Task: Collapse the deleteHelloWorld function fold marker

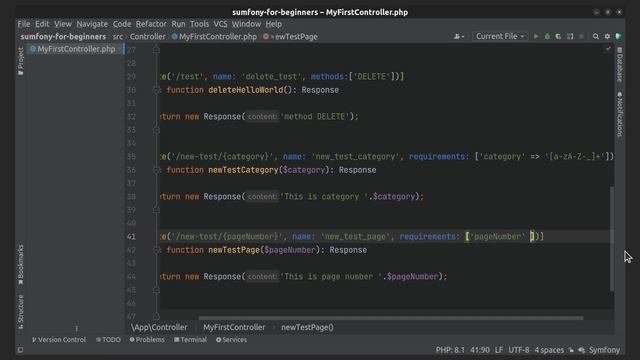Action: point(156,90)
